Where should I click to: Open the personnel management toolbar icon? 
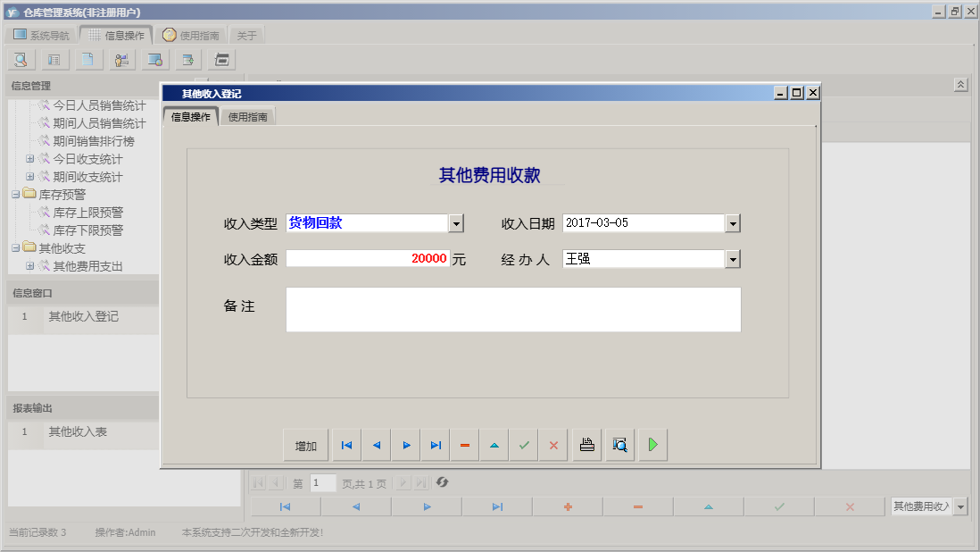click(121, 59)
